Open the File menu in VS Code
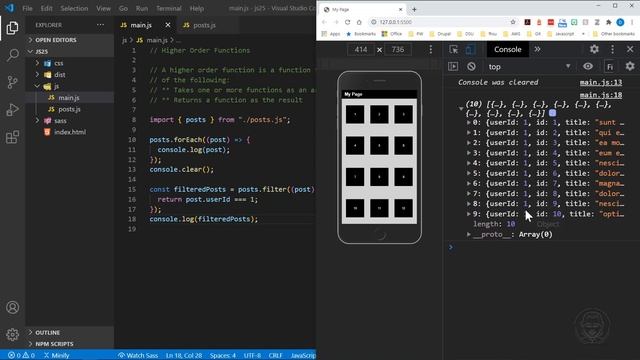This screenshot has height=360, width=640. tap(27, 8)
